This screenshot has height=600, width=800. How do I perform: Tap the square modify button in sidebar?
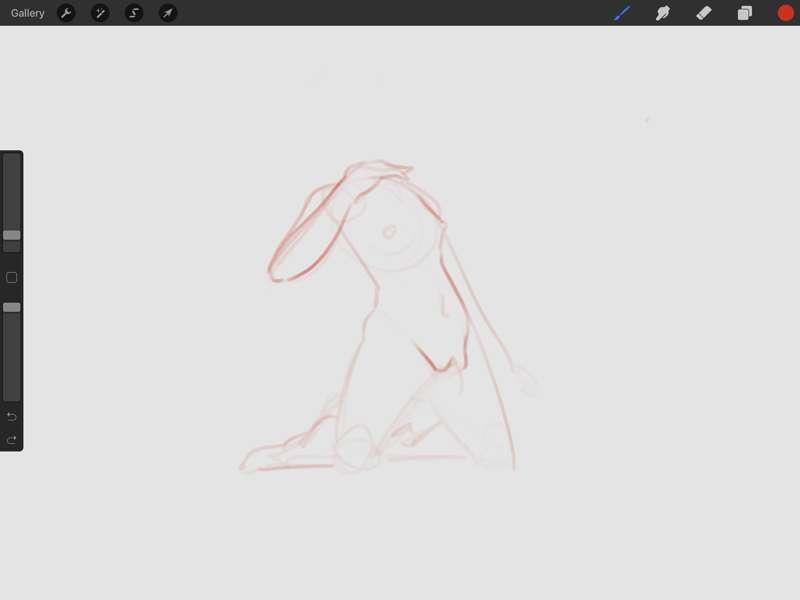pos(12,278)
